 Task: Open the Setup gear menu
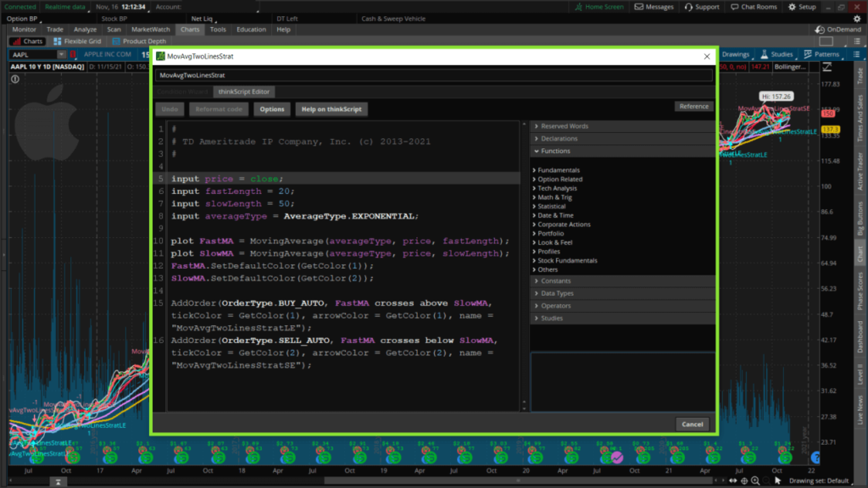point(802,7)
